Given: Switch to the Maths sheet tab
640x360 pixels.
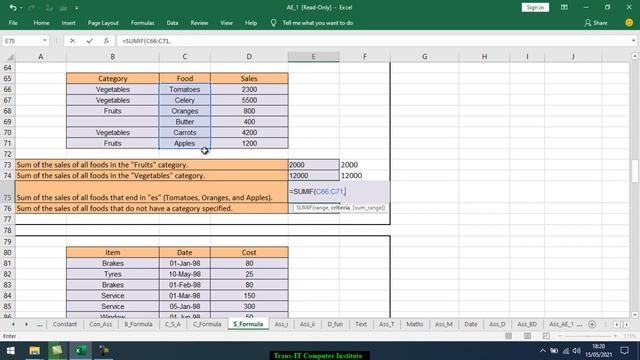Looking at the screenshot, I should (415, 324).
